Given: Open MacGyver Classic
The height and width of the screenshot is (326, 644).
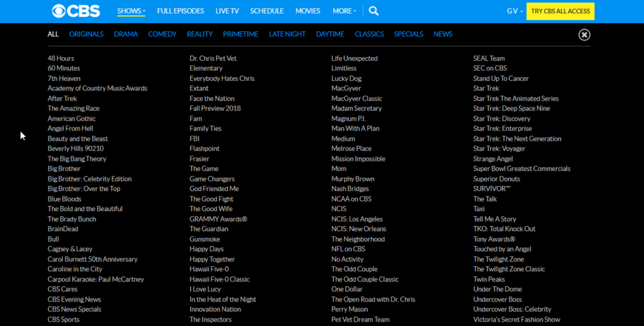Looking at the screenshot, I should coord(357,99).
